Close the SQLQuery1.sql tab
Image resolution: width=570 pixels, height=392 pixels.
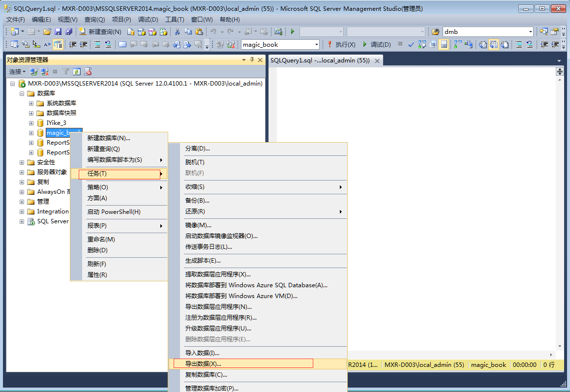tap(377, 60)
